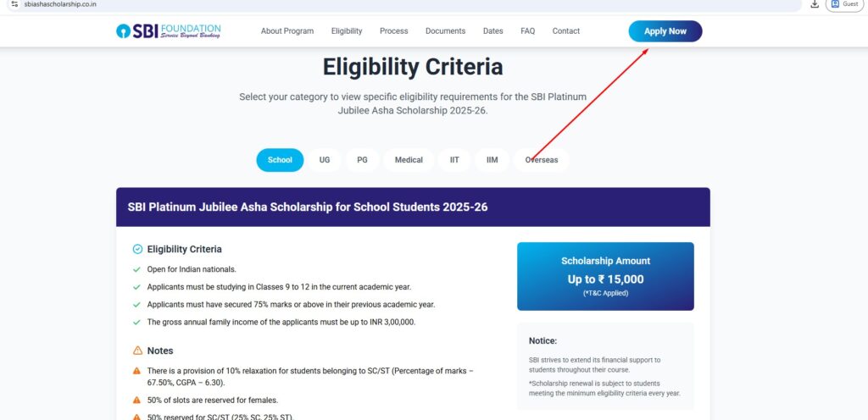Open the IIT category tab

pyautogui.click(x=454, y=160)
